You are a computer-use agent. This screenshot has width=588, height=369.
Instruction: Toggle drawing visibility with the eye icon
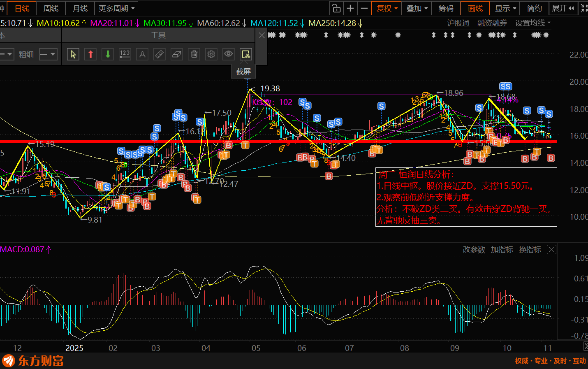229,54
